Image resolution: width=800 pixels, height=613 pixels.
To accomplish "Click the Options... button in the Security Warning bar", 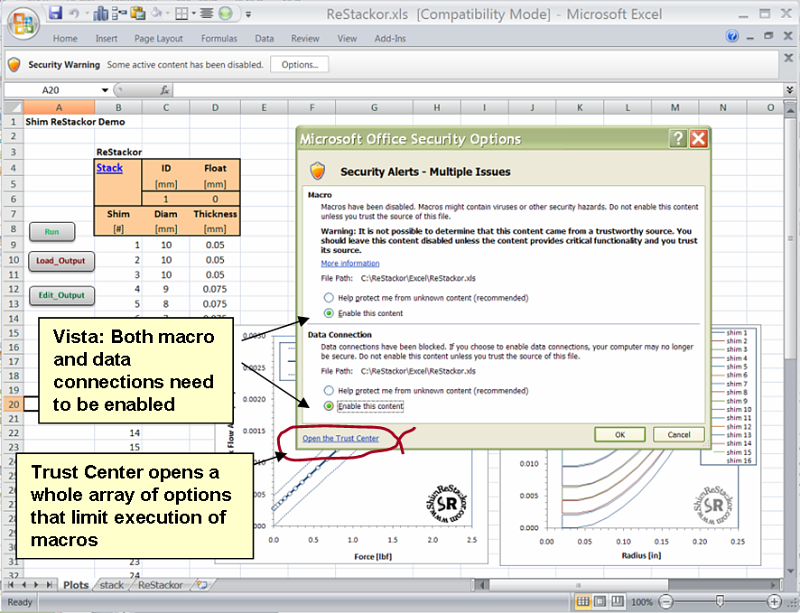I will (299, 65).
